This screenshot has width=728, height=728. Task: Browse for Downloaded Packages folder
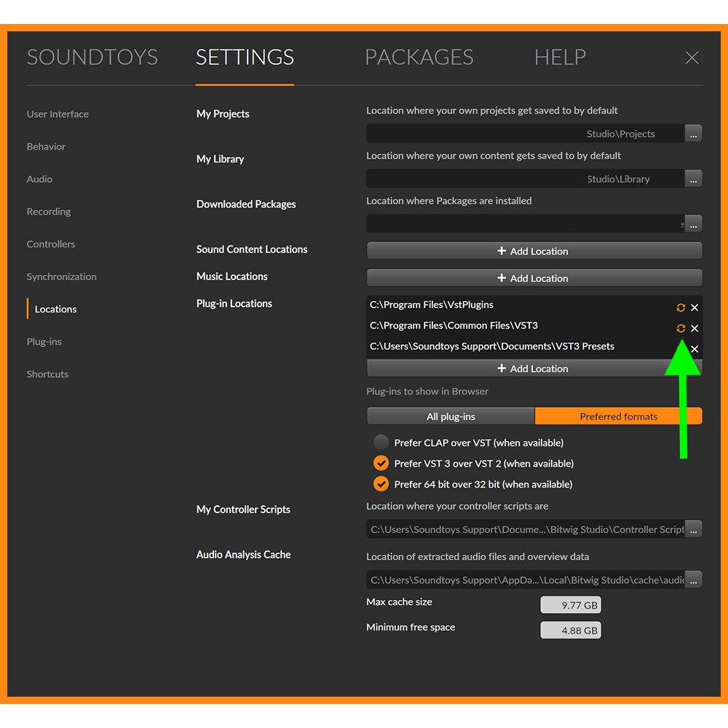point(693,223)
